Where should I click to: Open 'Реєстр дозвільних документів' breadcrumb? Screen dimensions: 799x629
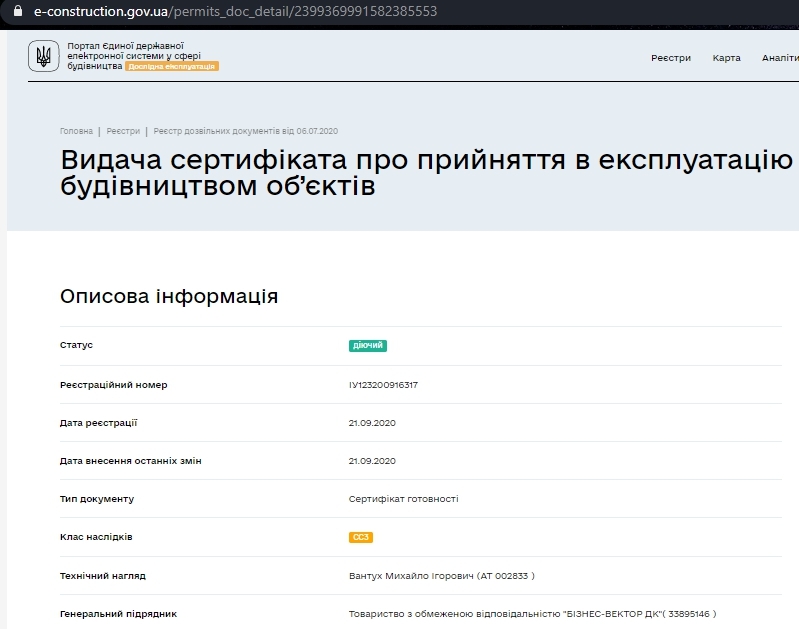click(x=246, y=131)
